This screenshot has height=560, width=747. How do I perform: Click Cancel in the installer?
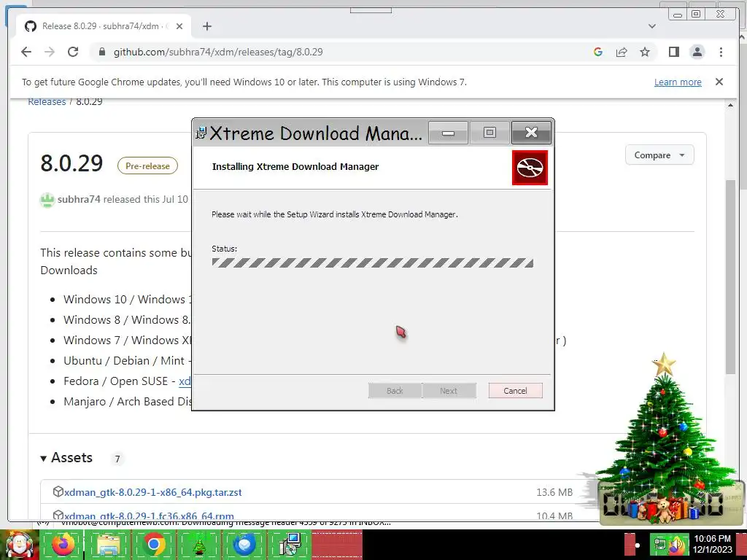(x=515, y=391)
